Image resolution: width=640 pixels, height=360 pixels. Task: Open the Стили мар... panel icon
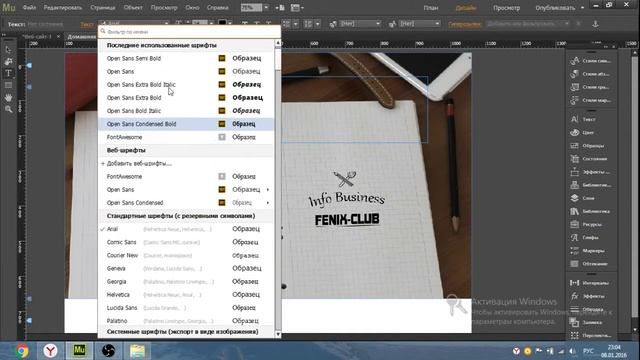click(x=575, y=100)
